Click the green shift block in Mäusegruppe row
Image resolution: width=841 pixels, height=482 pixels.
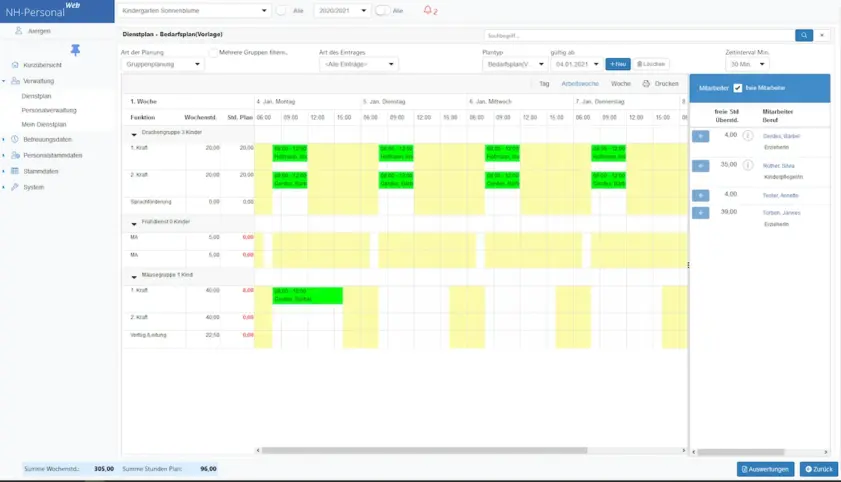307,295
